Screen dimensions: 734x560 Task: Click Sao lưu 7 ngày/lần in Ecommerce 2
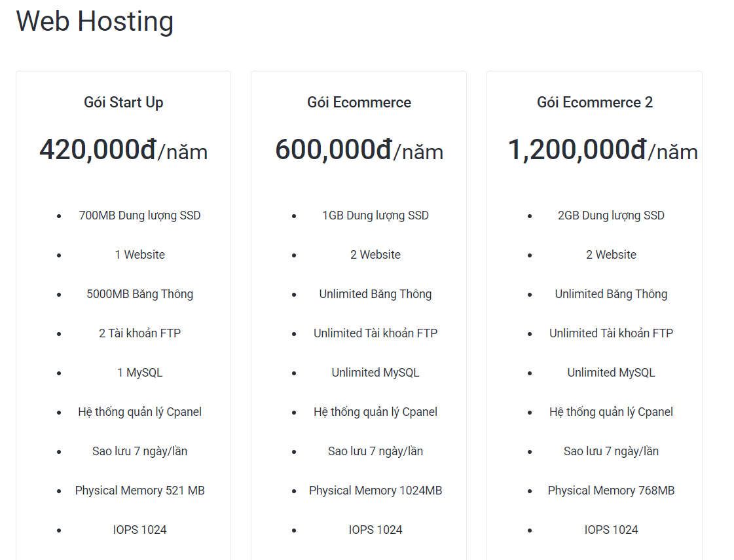click(x=611, y=451)
